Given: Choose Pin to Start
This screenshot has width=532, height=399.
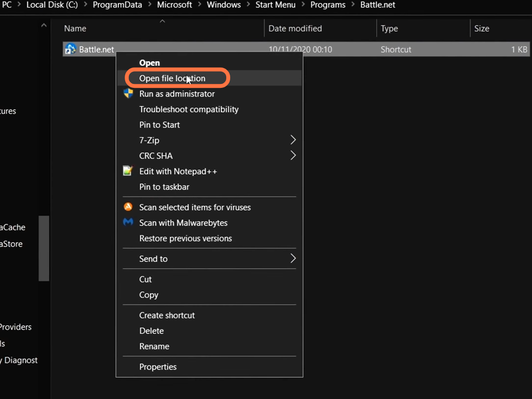Looking at the screenshot, I should 160,125.
